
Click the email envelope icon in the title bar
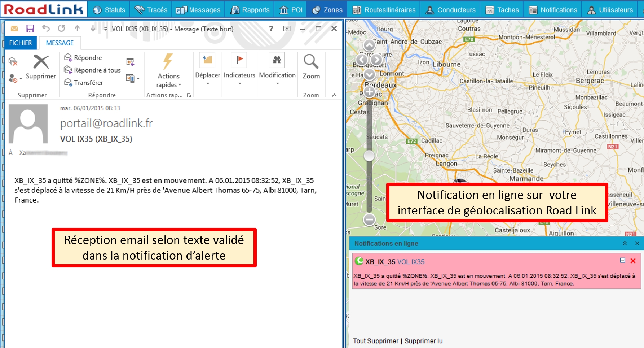point(14,29)
